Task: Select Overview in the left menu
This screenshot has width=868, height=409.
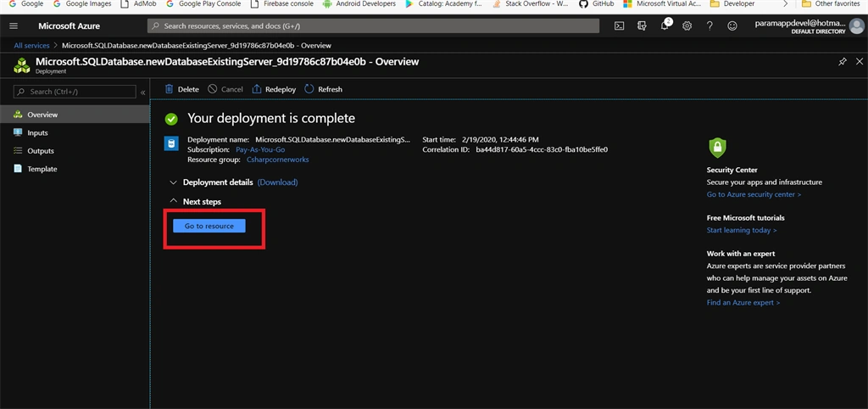Action: coord(75,115)
